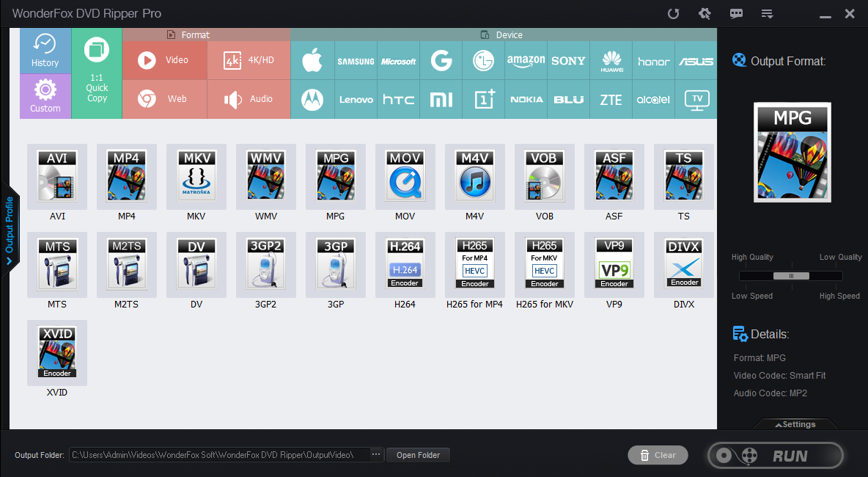Open Samsung device profiles
This screenshot has width=868, height=477.
pyautogui.click(x=355, y=60)
